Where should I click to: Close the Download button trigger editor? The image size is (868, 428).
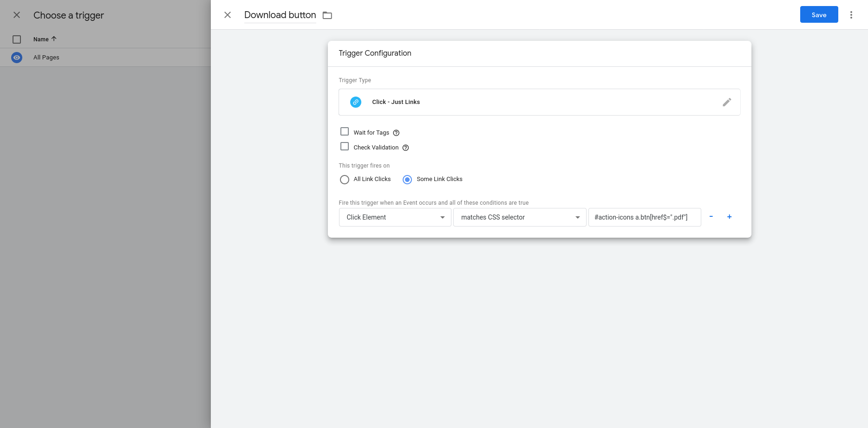228,15
